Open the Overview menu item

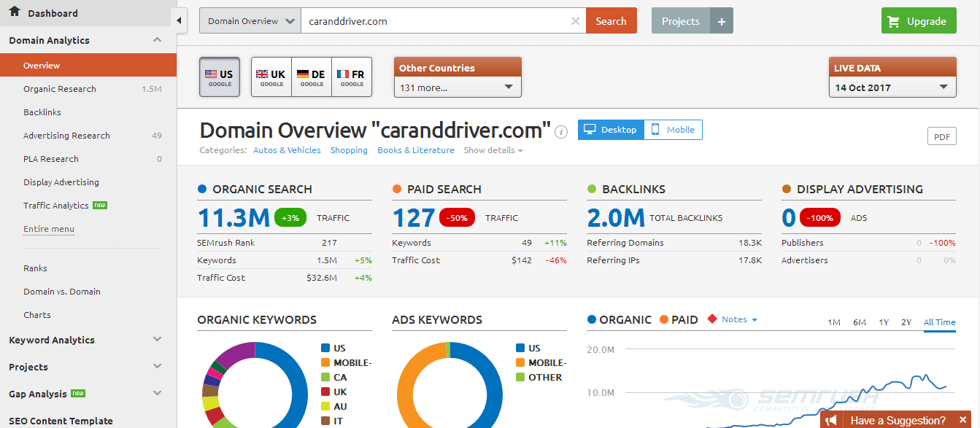click(88, 65)
